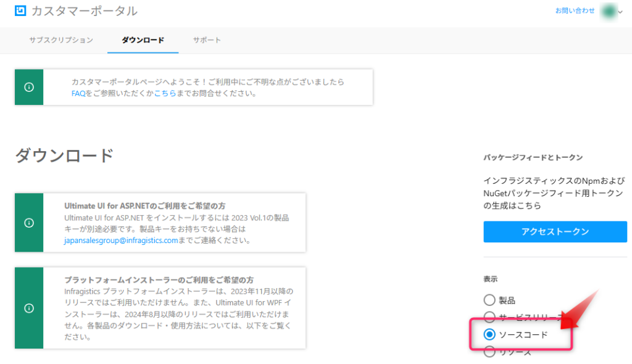Select the ダウンロード tab
This screenshot has width=632, height=364.
143,40
